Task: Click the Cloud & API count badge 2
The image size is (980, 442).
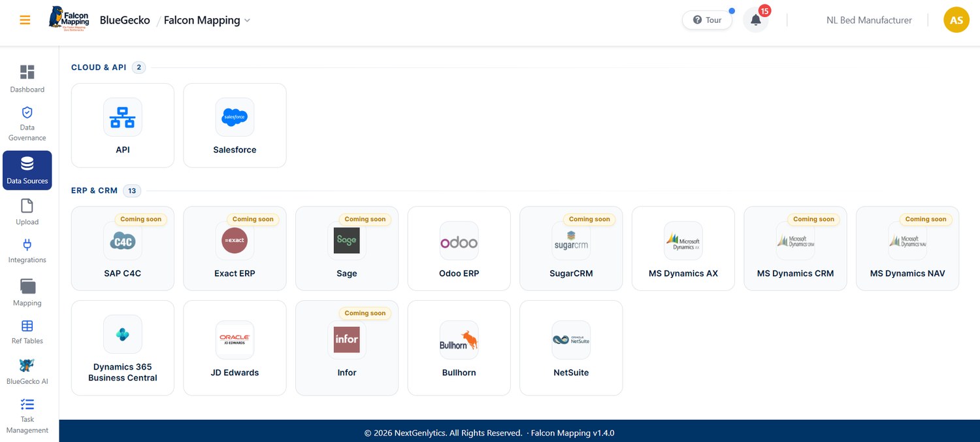Action: click(x=139, y=67)
